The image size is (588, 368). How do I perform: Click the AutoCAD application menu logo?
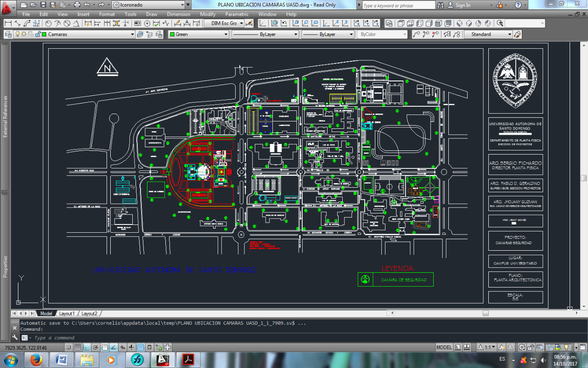tap(8, 6)
